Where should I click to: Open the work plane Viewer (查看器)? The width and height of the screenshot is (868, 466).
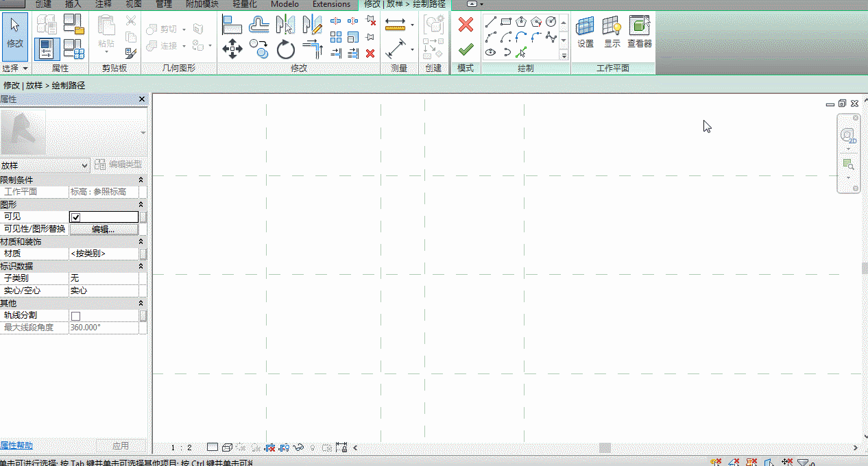(x=639, y=32)
